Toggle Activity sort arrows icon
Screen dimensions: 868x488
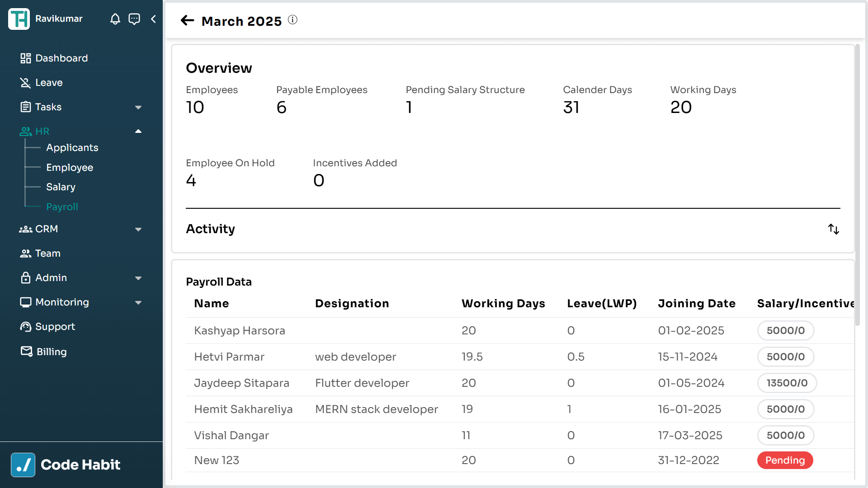[834, 229]
